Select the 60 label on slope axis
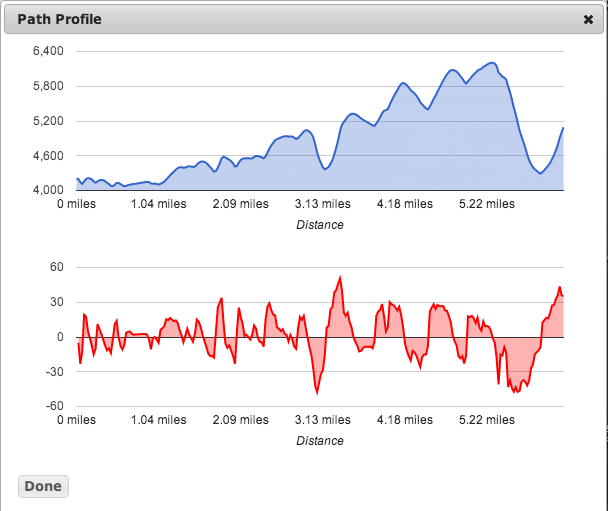Screen dimensions: 608x511 [56, 267]
